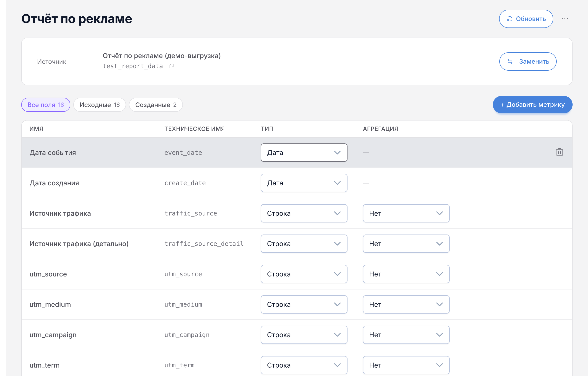Open type dropdown for utm_term row
Viewport: 588px width, 376px height.
coord(304,365)
